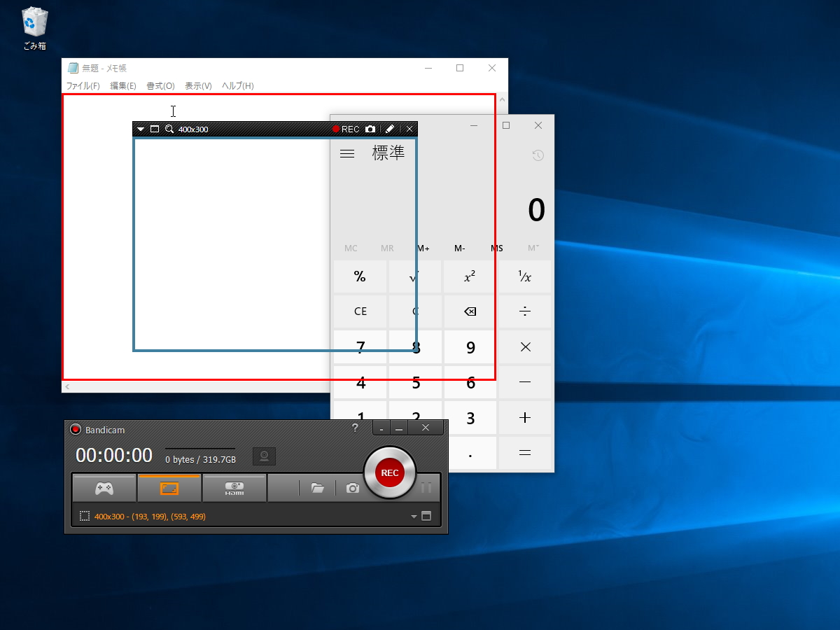Click the 7 key in Calculator

pyautogui.click(x=360, y=347)
